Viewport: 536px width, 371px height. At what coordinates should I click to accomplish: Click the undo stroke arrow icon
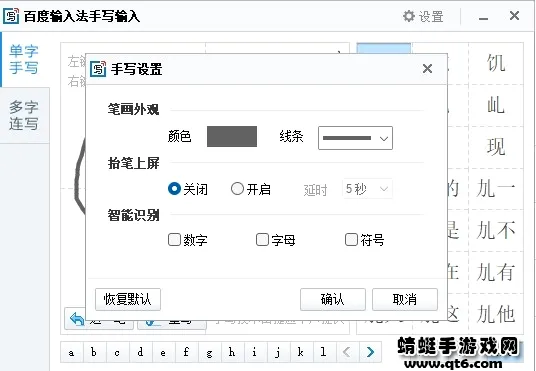(x=77, y=319)
